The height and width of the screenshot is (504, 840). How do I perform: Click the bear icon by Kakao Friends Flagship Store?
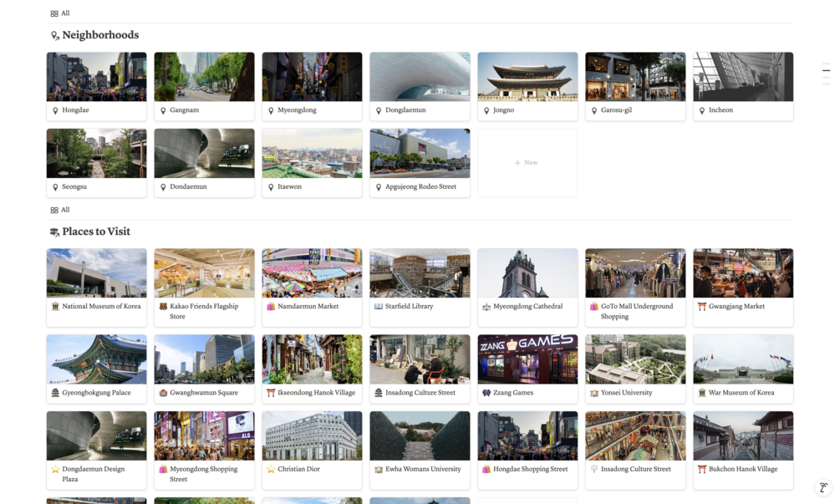[163, 307]
